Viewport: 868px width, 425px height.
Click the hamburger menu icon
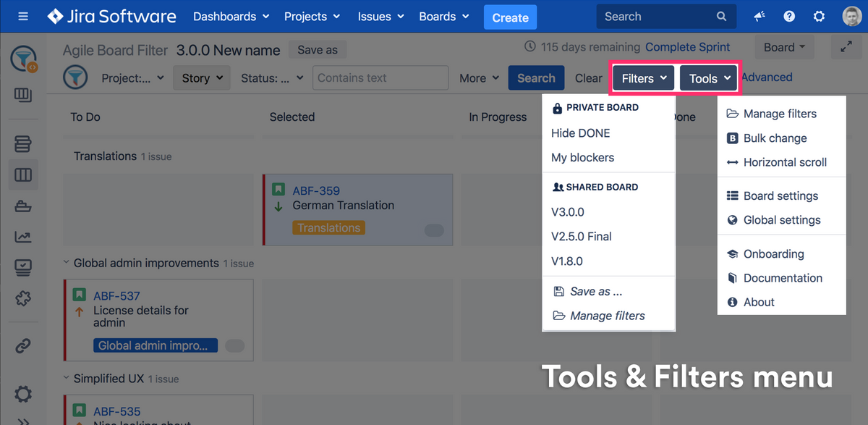click(x=23, y=17)
